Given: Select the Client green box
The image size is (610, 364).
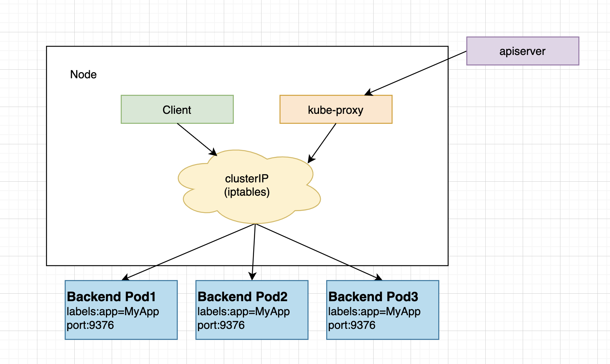Looking at the screenshot, I should [x=177, y=109].
